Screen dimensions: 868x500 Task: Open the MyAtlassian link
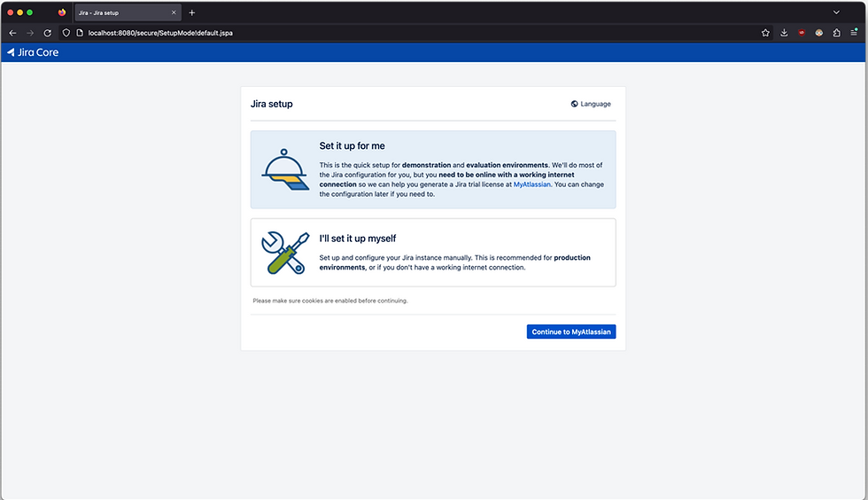click(531, 184)
